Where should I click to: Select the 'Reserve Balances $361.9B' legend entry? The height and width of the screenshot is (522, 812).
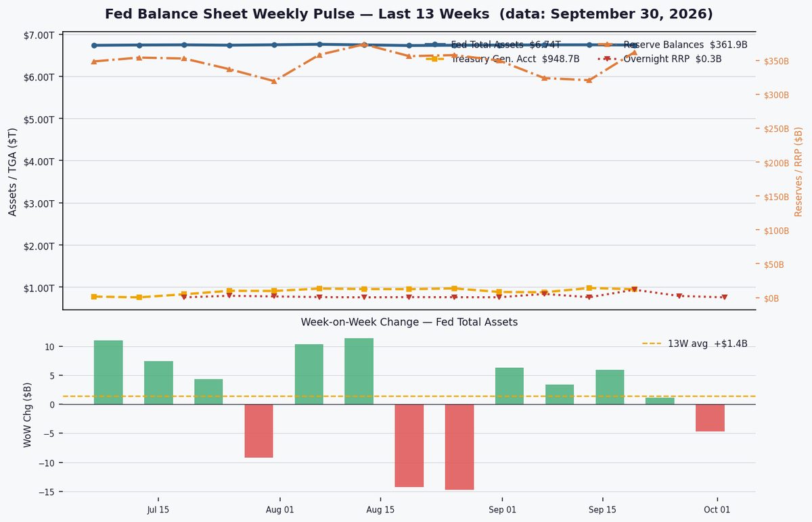click(673, 45)
